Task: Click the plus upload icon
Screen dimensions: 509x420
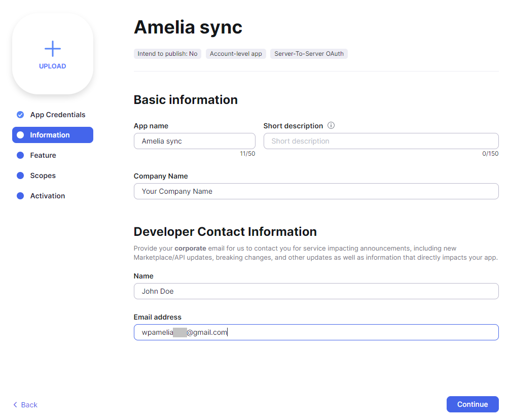Action: (x=52, y=49)
